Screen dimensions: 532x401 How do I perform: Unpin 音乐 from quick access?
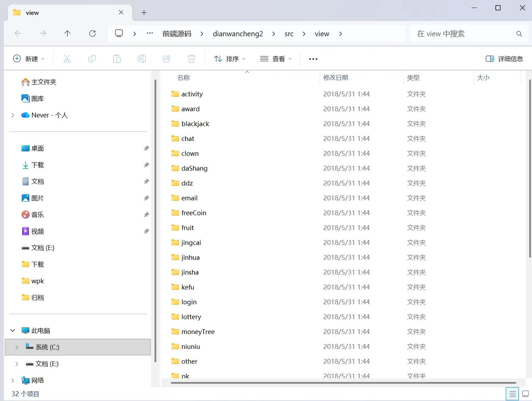[146, 215]
